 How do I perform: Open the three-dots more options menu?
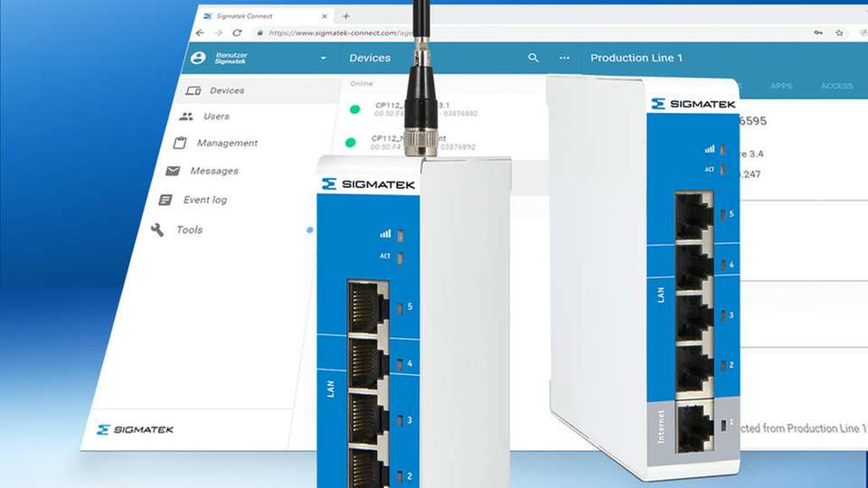click(x=564, y=58)
